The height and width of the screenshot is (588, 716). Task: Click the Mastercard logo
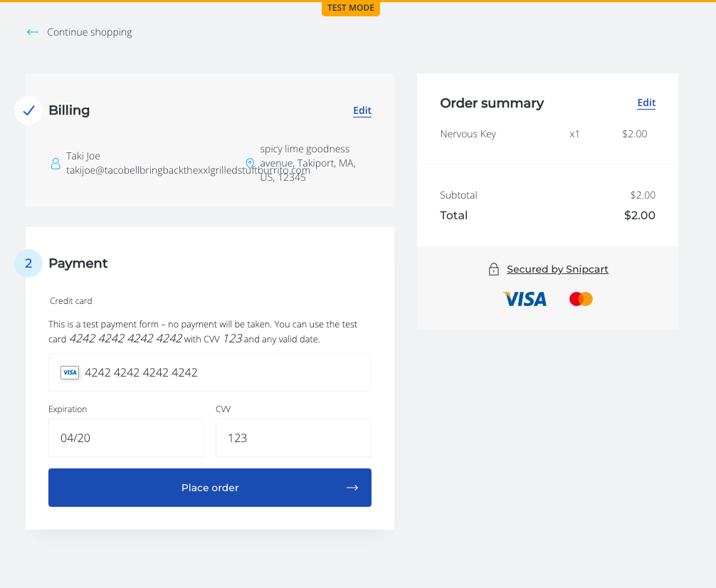pyautogui.click(x=581, y=299)
